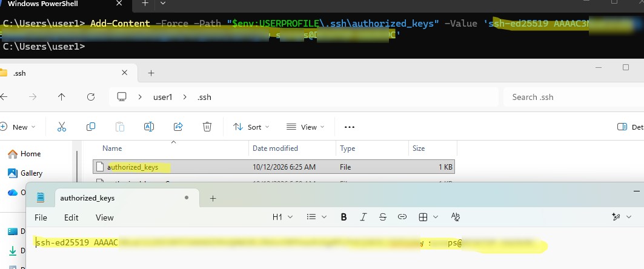
Task: Add a new tab in File Explorer
Action: click(x=151, y=73)
